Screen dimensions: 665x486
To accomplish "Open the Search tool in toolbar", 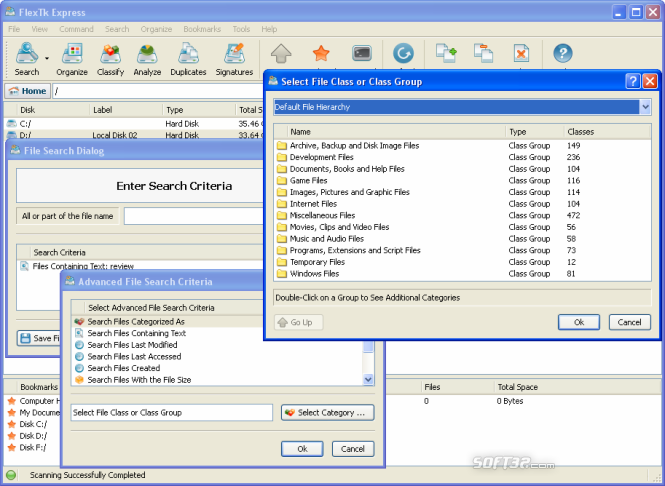I will [27, 59].
